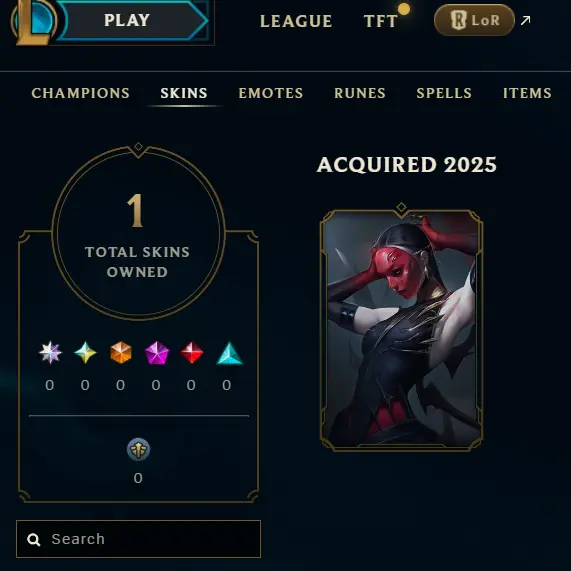Viewport: 571px width, 571px height.
Task: Open the external link arrow beside LoR
Action: 525,20
